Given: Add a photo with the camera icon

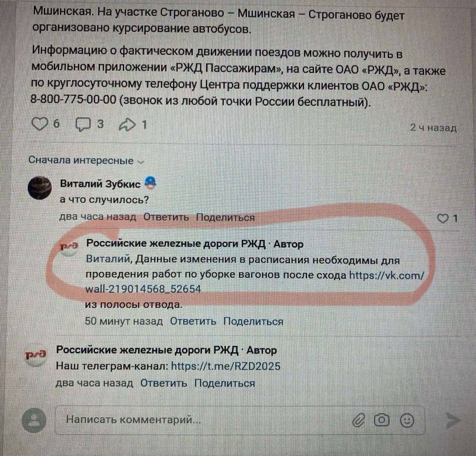Looking at the screenshot, I should 381,420.
